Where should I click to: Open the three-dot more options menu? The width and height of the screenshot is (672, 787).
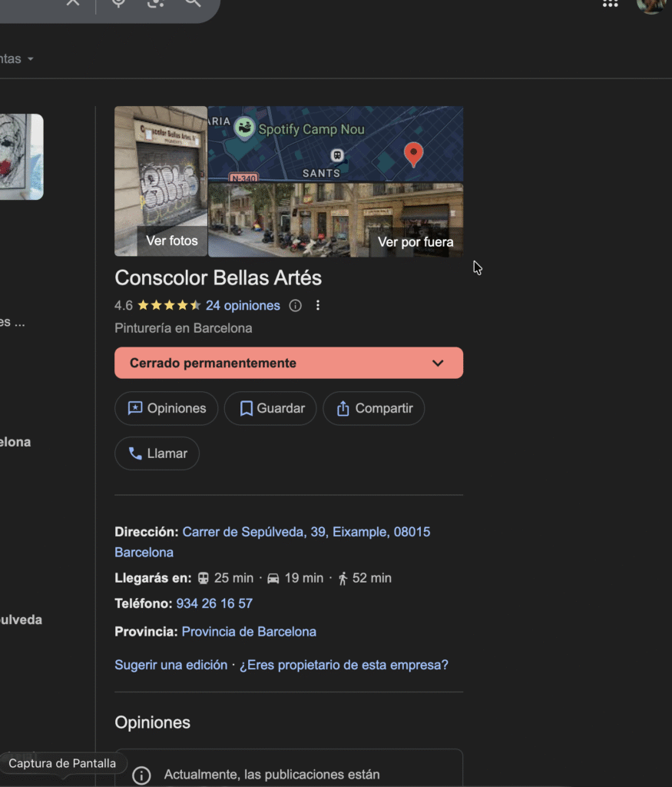[318, 306]
